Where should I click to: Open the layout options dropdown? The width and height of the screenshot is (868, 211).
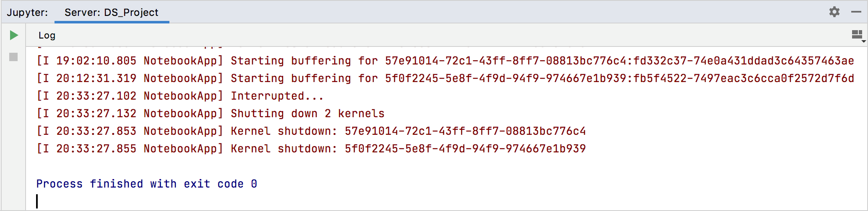coord(858,36)
